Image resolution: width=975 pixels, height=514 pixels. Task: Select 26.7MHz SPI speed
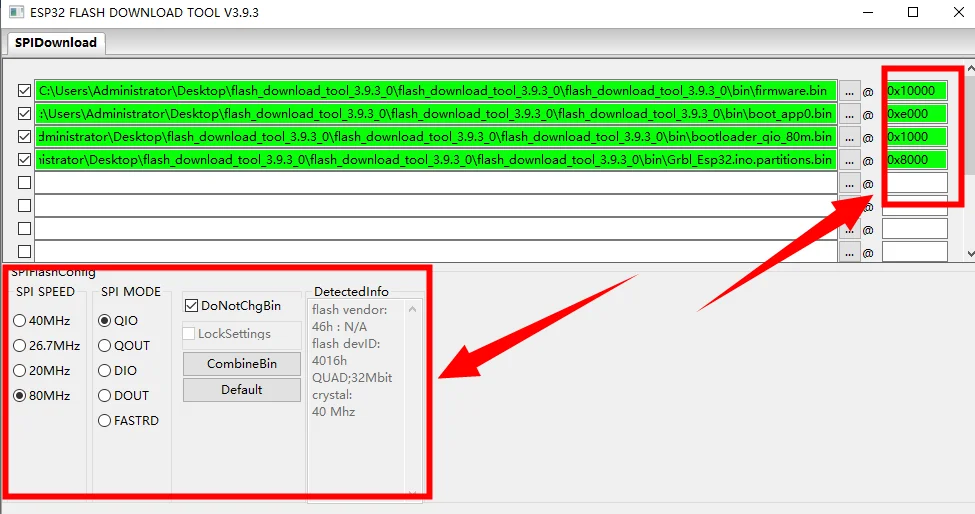47,346
